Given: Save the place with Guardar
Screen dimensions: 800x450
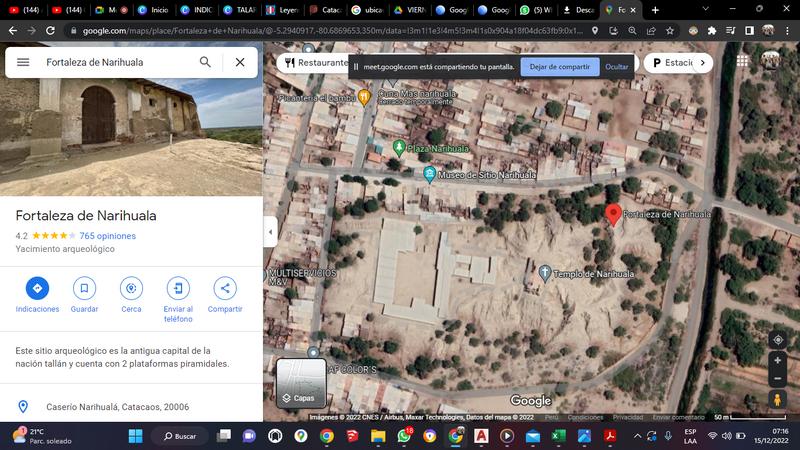Looking at the screenshot, I should coord(84,295).
